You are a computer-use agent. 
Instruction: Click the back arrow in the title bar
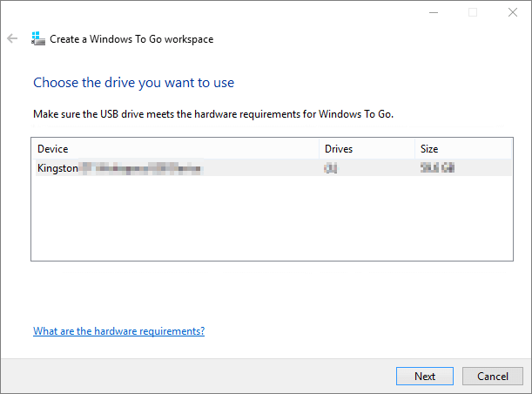12,38
